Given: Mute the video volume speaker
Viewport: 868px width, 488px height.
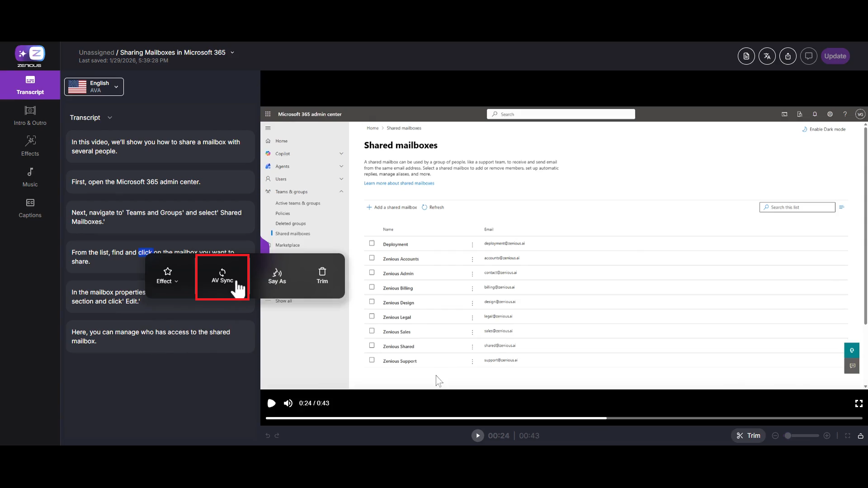Looking at the screenshot, I should 288,403.
